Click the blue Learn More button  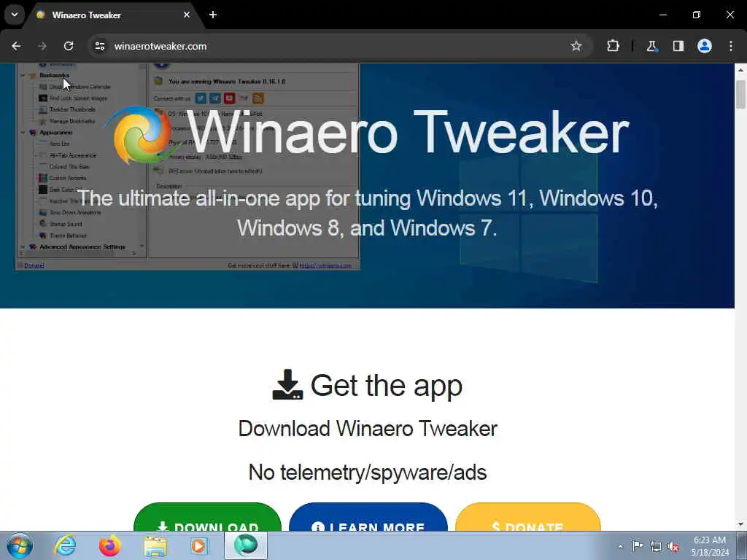pos(368,517)
